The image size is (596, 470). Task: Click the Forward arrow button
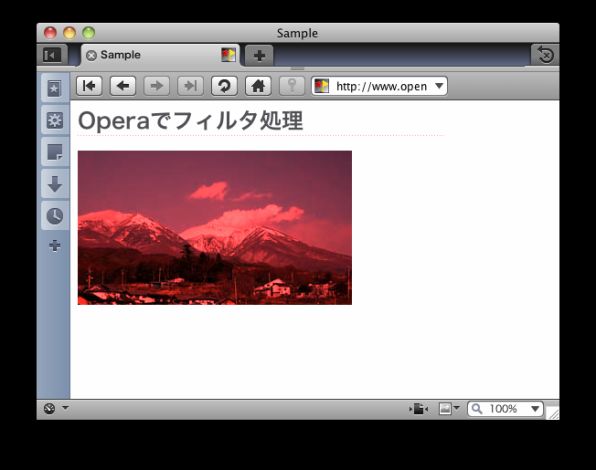coord(157,86)
